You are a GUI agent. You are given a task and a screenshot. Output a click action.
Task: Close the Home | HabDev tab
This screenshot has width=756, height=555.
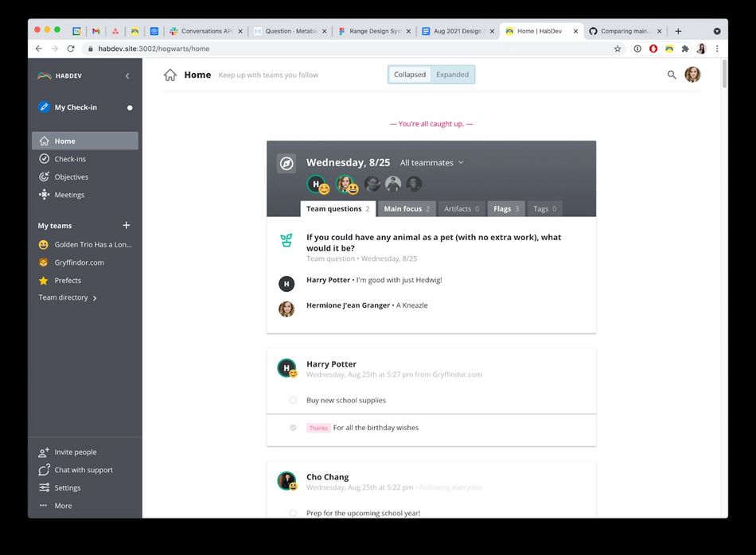[x=575, y=31]
